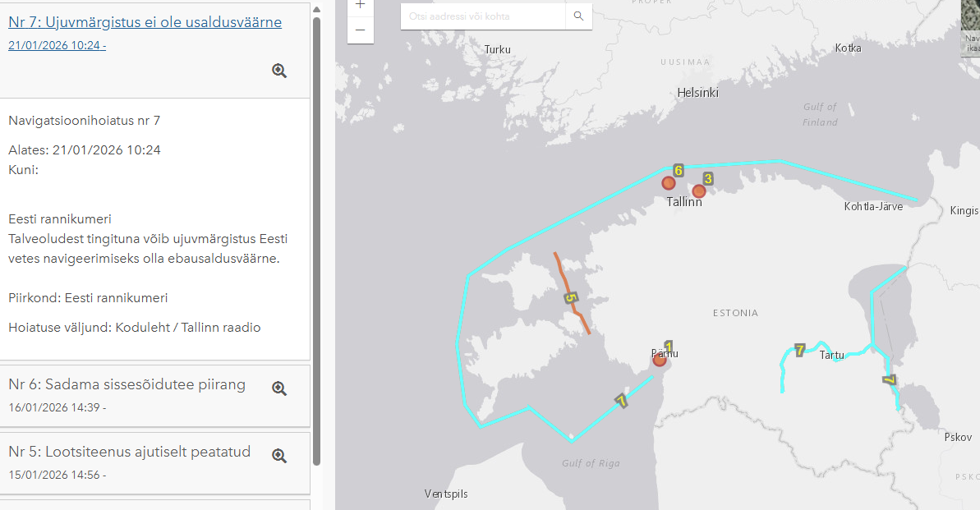This screenshot has width=980, height=510.
Task: Select red marker 3 east of Tallinn
Action: (699, 191)
